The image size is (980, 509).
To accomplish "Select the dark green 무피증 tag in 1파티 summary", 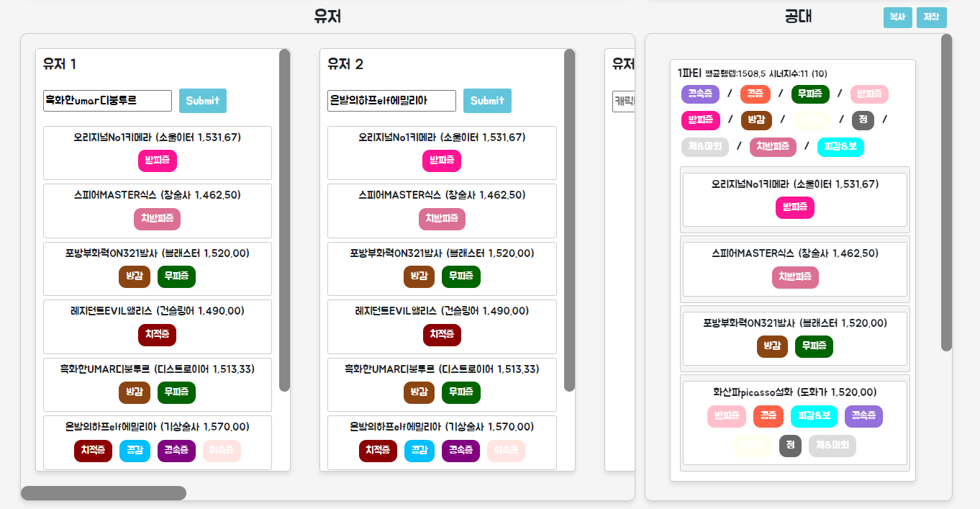I will tap(810, 94).
